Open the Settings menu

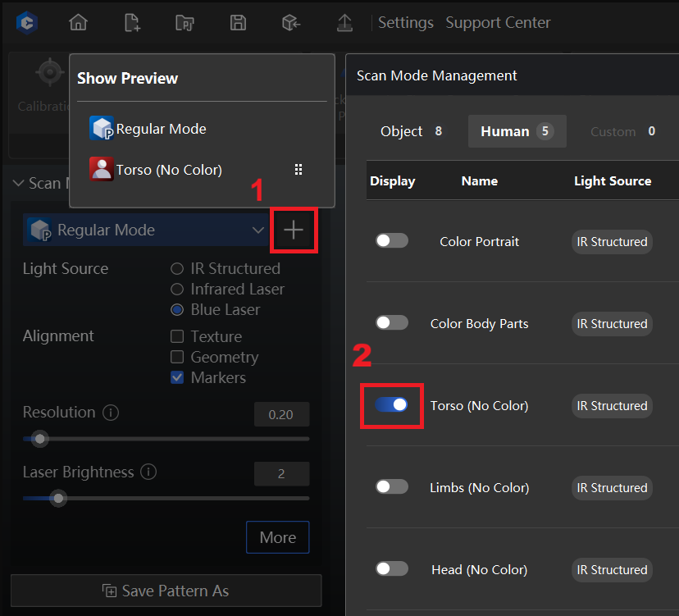point(405,22)
